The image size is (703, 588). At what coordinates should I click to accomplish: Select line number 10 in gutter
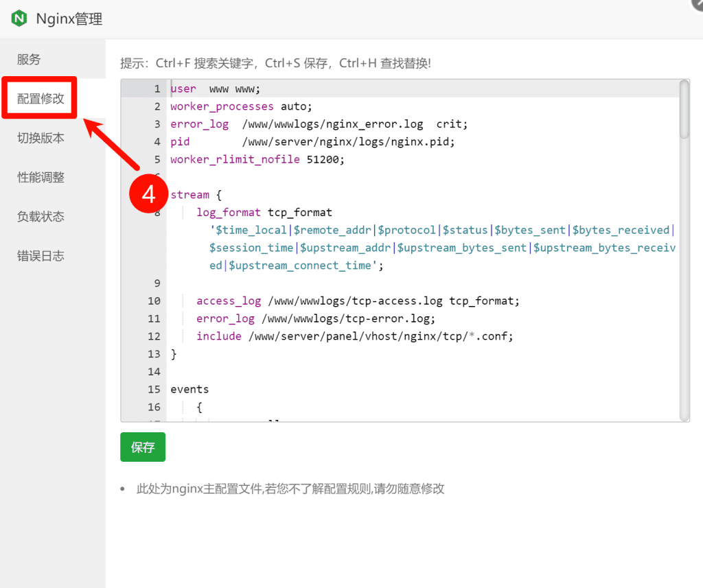154,301
